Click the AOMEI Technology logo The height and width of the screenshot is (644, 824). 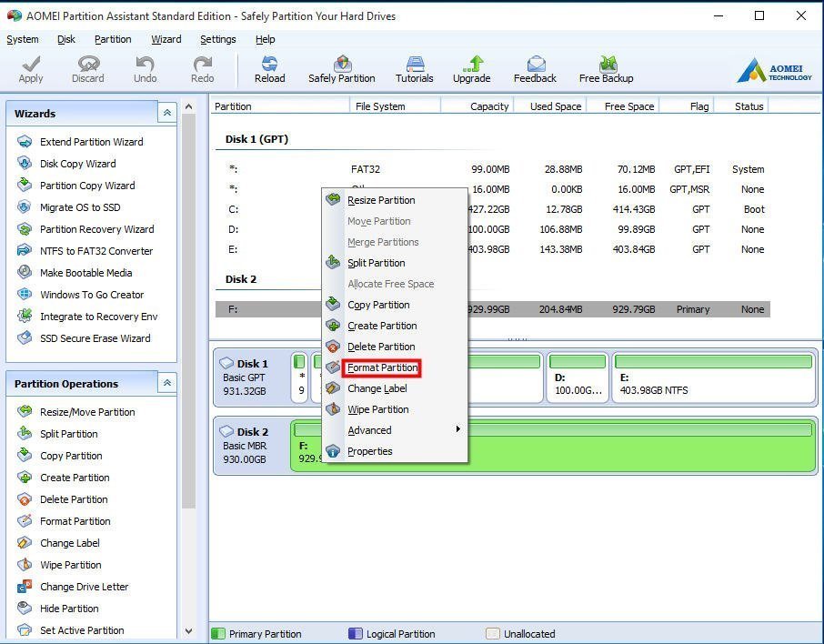click(x=775, y=71)
